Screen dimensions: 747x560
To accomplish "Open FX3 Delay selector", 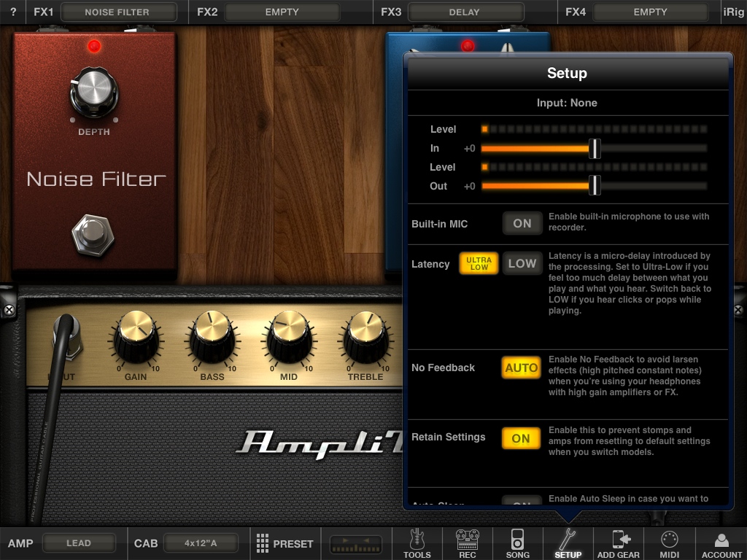I will tap(465, 12).
